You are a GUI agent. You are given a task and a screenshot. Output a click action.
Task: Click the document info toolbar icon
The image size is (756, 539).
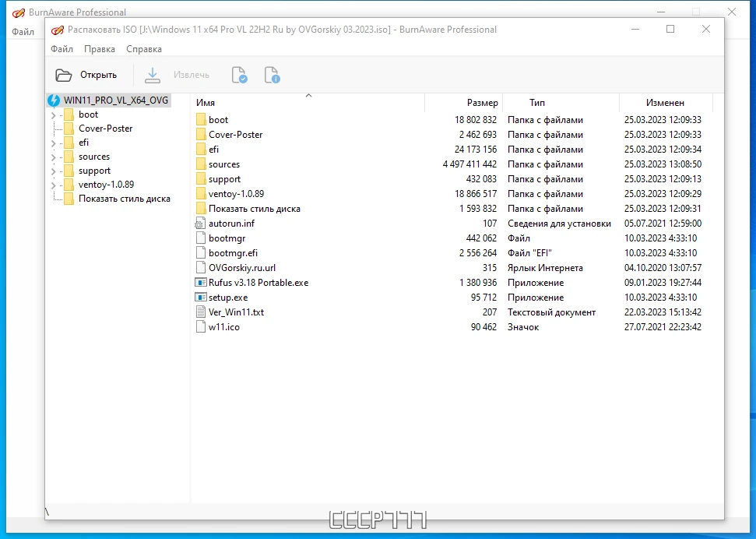[272, 75]
